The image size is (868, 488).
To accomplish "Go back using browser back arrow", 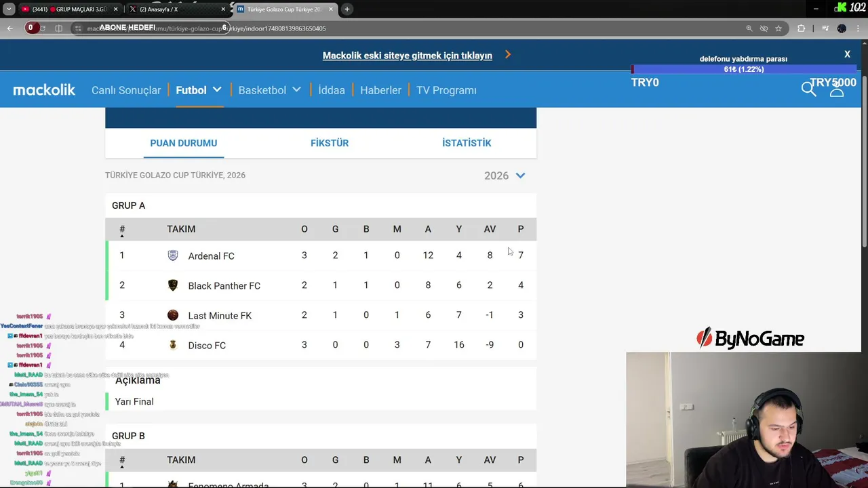I will pyautogui.click(x=9, y=28).
